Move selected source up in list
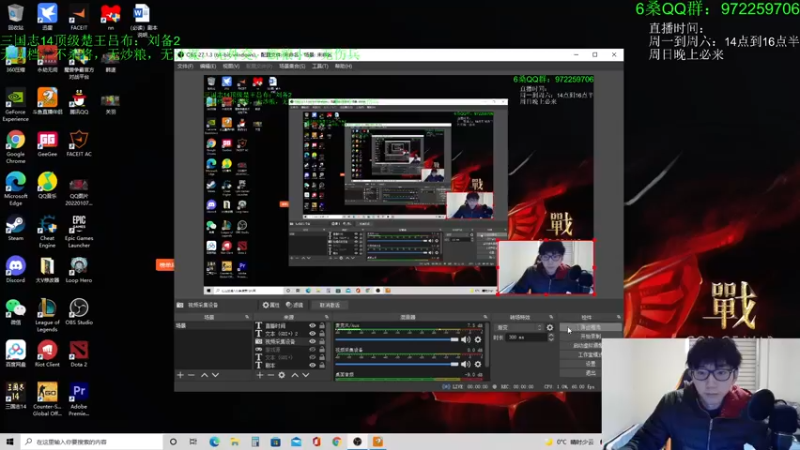 point(294,375)
